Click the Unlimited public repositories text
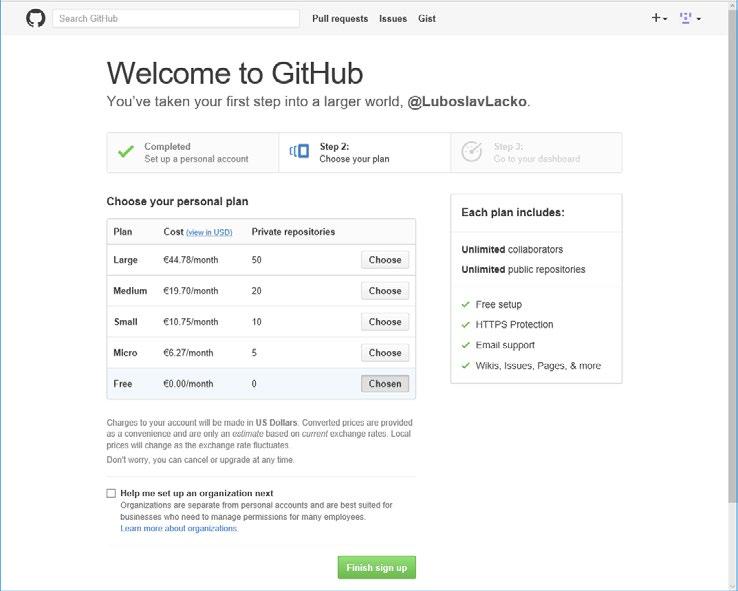This screenshot has height=591, width=738. tap(523, 270)
